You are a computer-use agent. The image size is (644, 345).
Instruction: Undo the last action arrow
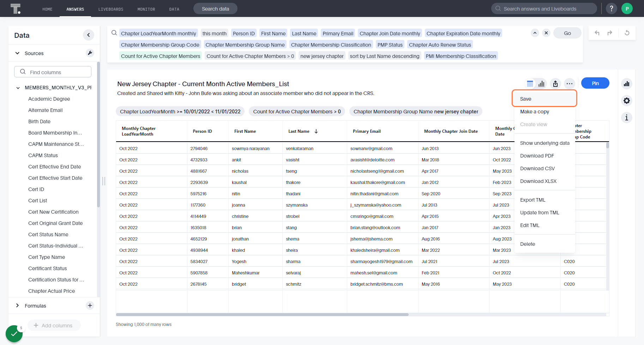point(597,33)
